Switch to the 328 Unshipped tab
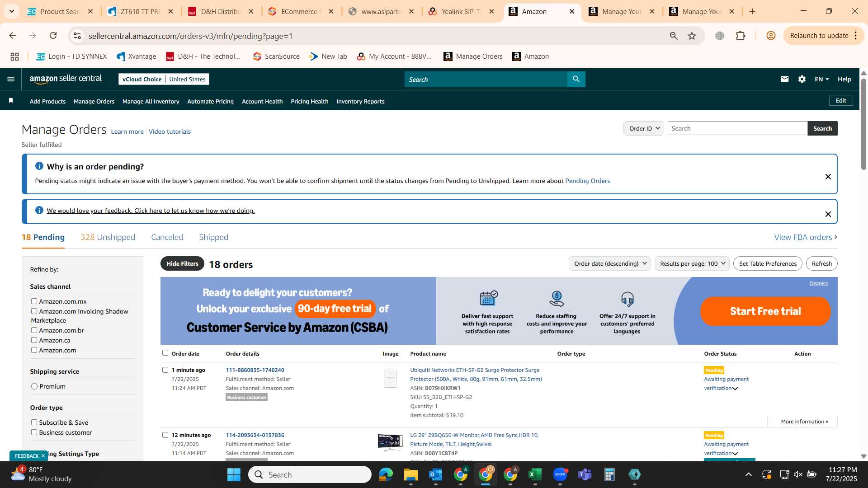The height and width of the screenshot is (488, 868). click(x=108, y=237)
